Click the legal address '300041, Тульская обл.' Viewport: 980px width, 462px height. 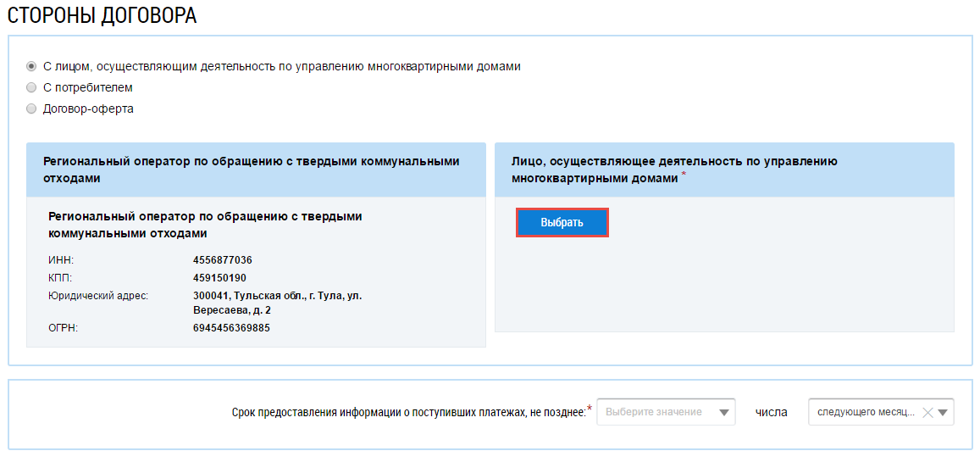tap(278, 296)
